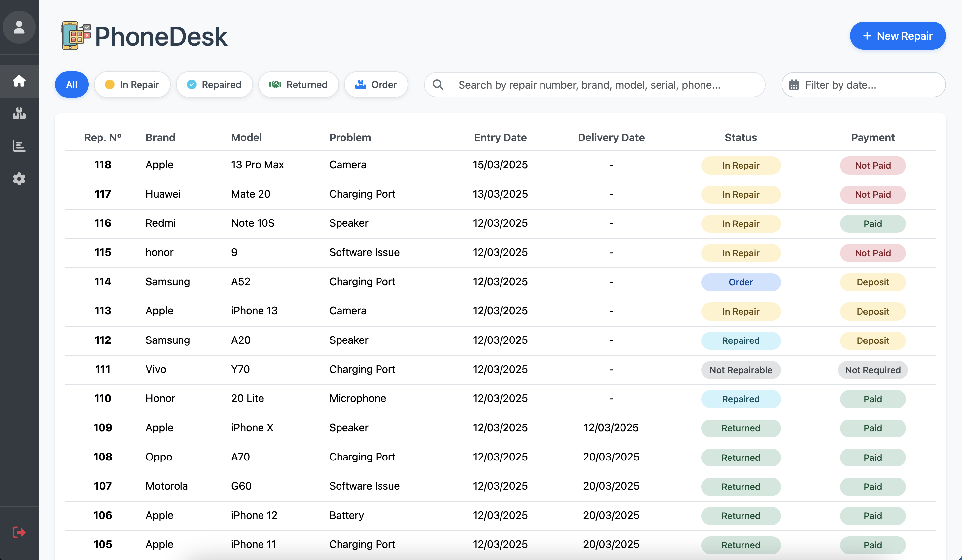
Task: Click the Payment column header
Action: tap(873, 138)
